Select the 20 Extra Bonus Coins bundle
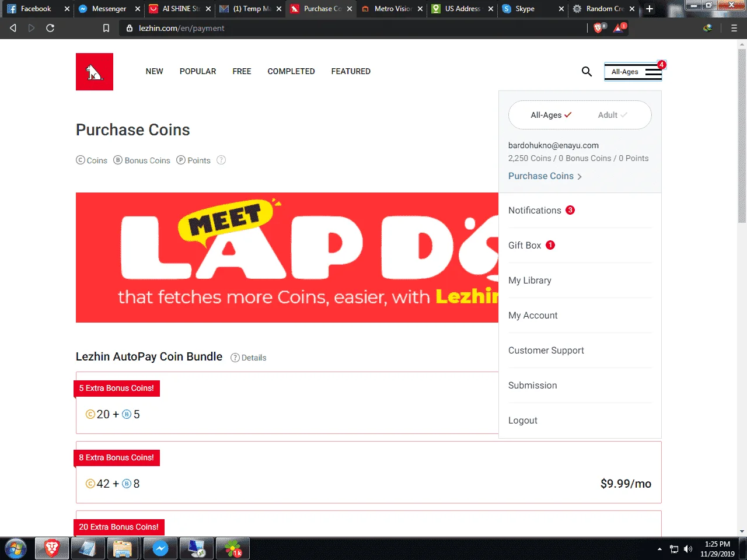Screen dimensions: 747x560 369,523
